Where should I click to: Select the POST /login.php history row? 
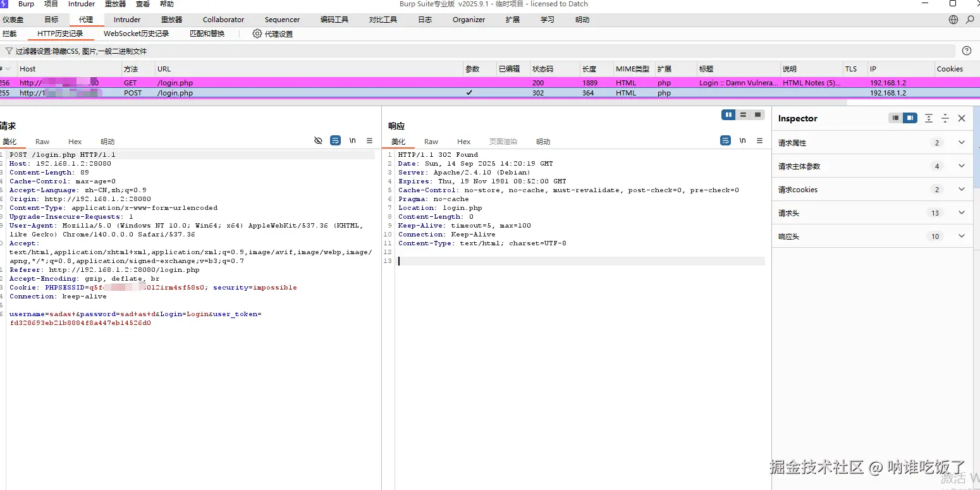coord(175,93)
